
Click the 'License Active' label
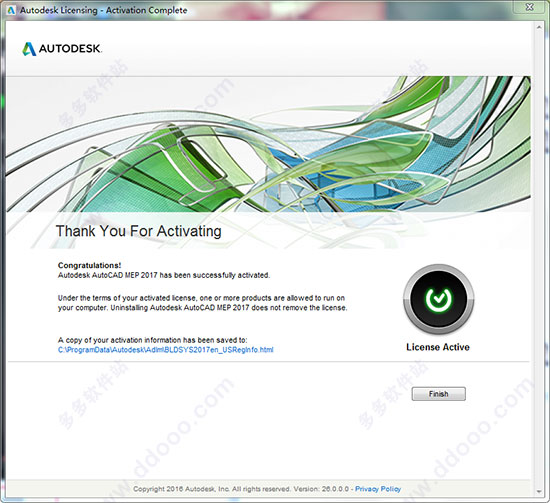pyautogui.click(x=438, y=347)
